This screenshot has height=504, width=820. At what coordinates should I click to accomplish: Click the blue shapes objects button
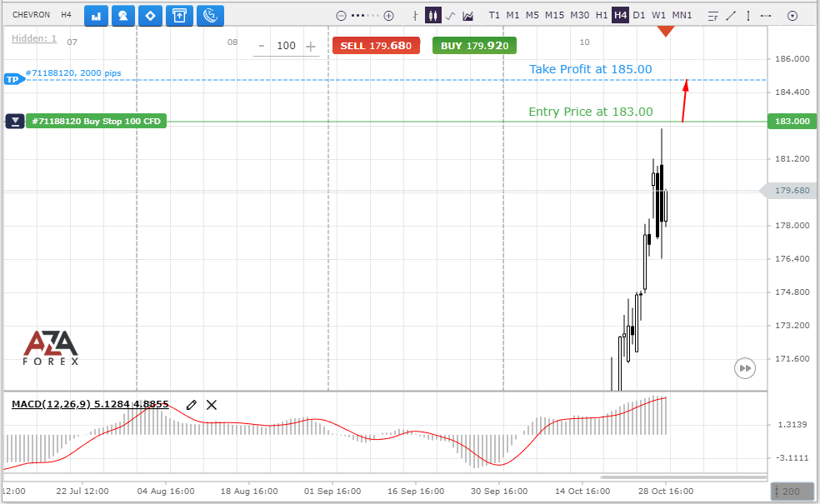(122, 16)
